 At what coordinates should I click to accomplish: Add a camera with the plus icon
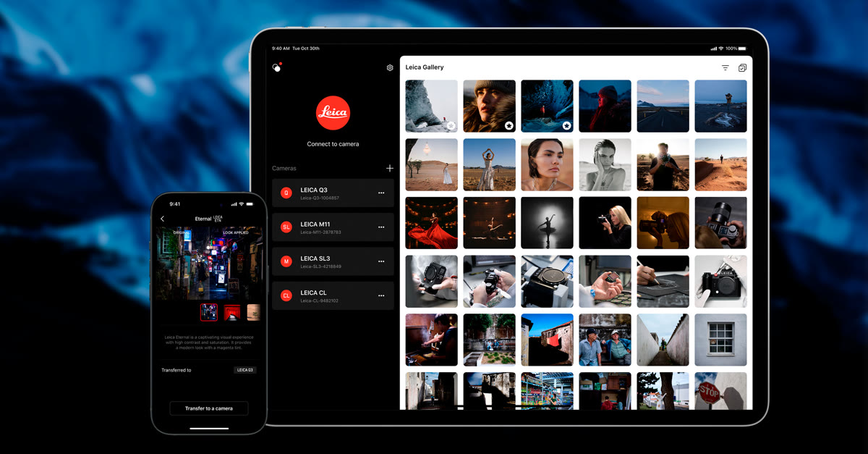[390, 168]
